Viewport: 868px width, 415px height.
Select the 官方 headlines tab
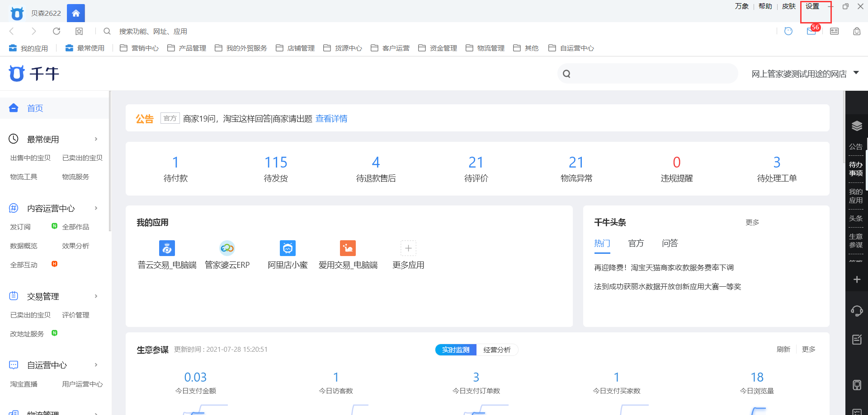pos(636,243)
